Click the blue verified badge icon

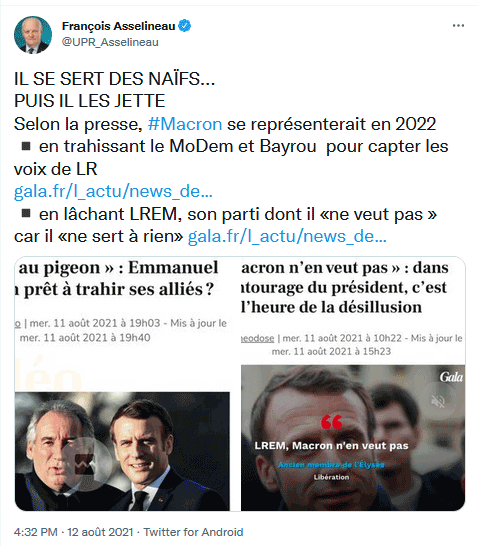pos(185,26)
